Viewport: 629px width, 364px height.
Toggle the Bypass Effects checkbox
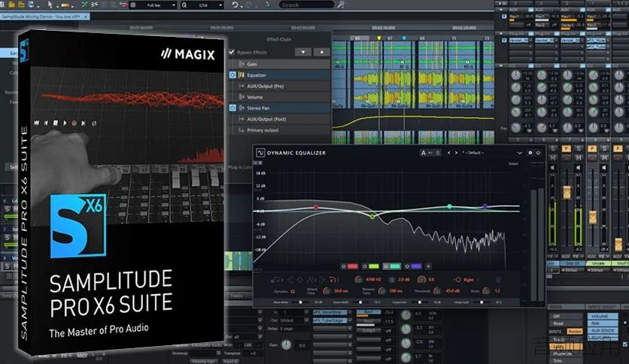pyautogui.click(x=232, y=52)
